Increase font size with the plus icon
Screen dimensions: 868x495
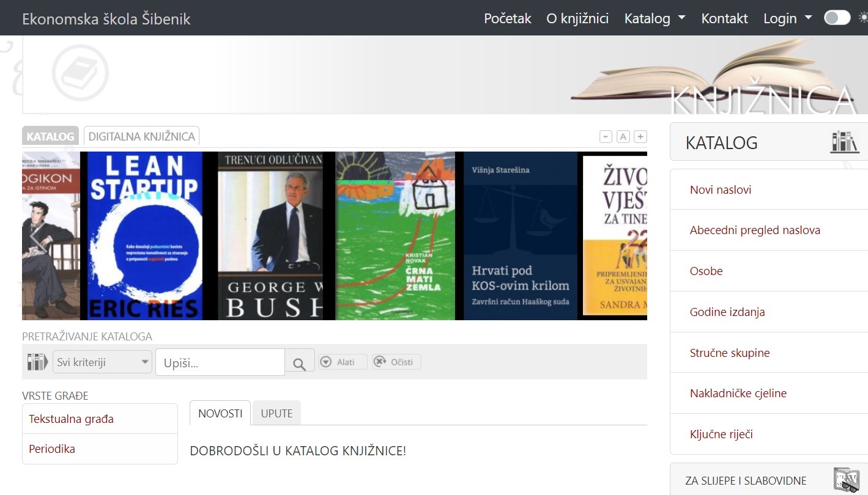pyautogui.click(x=640, y=136)
